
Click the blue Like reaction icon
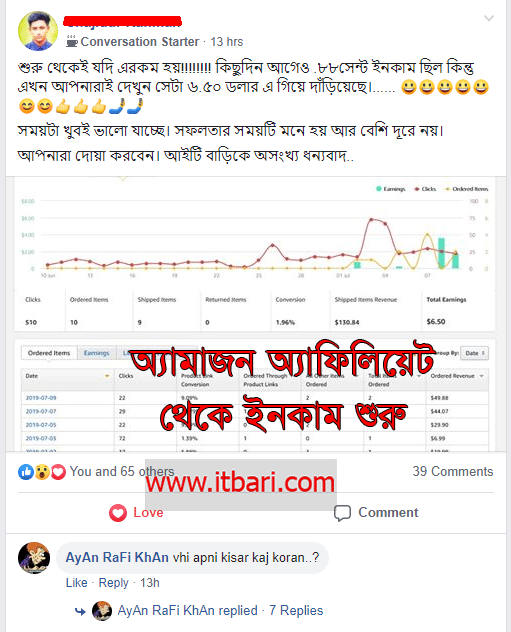click(x=26, y=472)
